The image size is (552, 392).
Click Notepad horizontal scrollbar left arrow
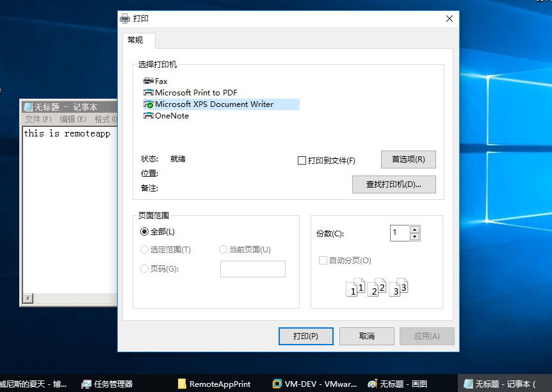pos(28,298)
